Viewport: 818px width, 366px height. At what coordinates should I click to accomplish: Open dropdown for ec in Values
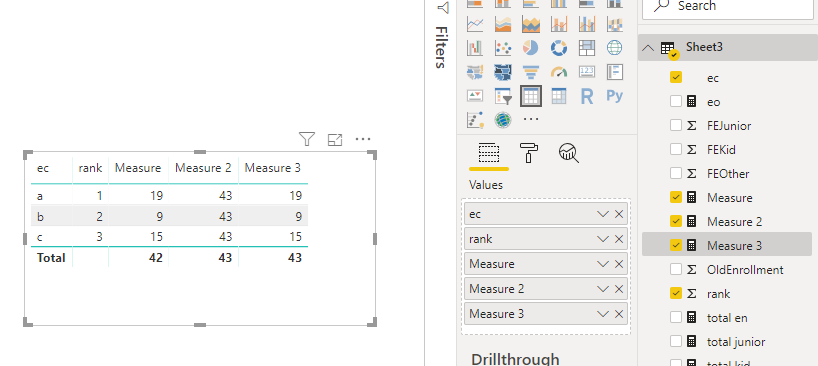[603, 214]
